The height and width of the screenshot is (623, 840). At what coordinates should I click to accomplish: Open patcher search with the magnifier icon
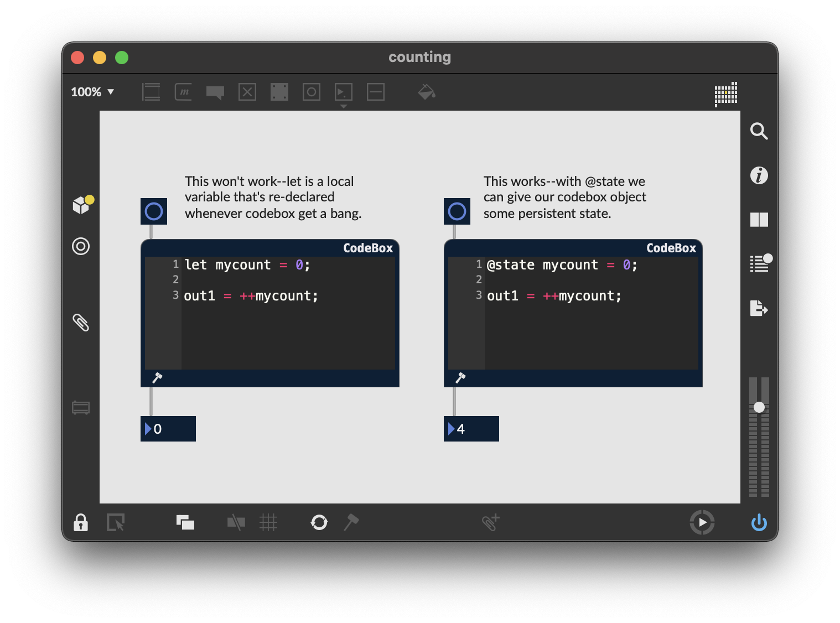(759, 131)
